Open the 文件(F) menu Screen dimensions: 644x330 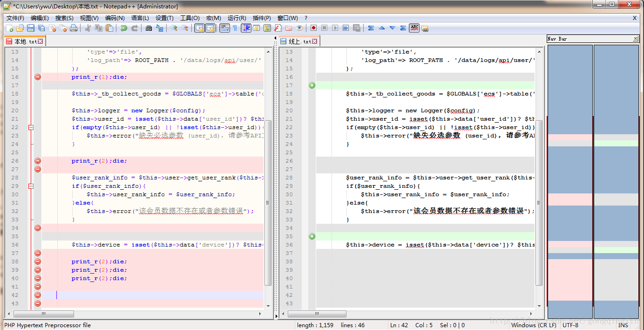point(15,18)
